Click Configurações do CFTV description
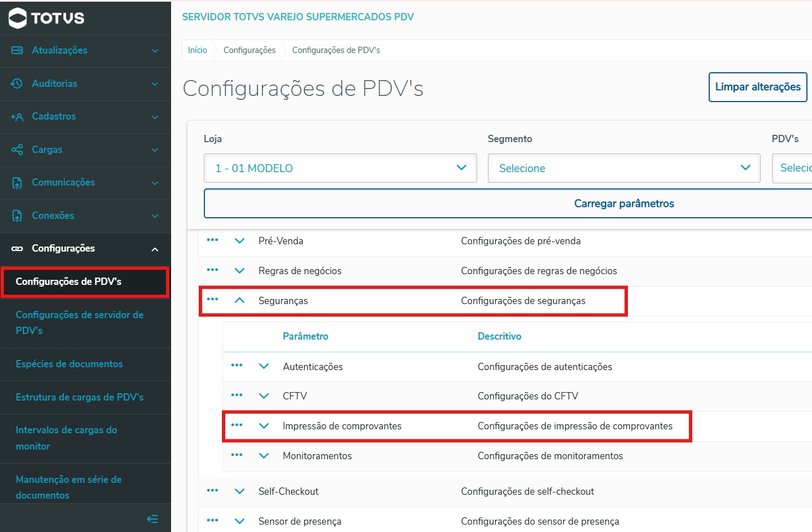 [527, 396]
